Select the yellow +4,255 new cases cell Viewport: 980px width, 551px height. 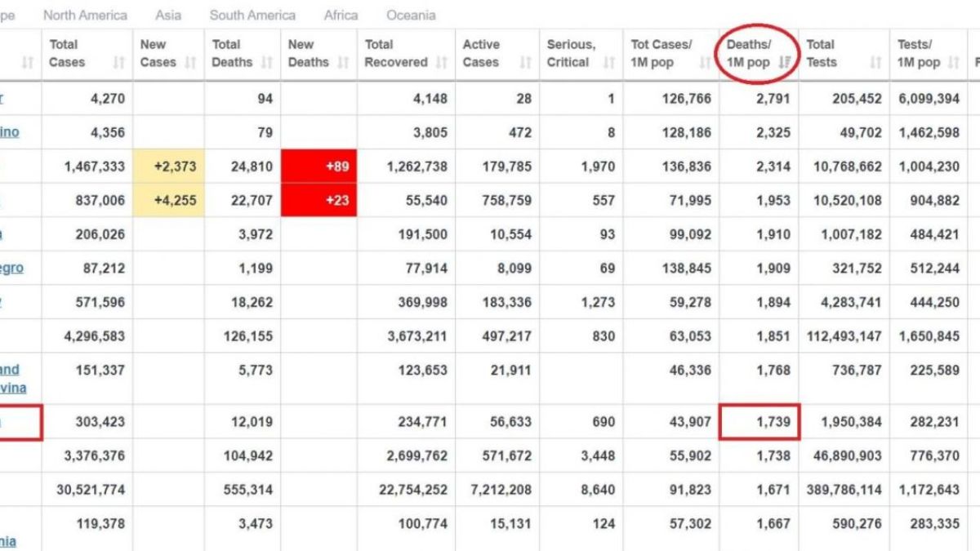[x=169, y=200]
